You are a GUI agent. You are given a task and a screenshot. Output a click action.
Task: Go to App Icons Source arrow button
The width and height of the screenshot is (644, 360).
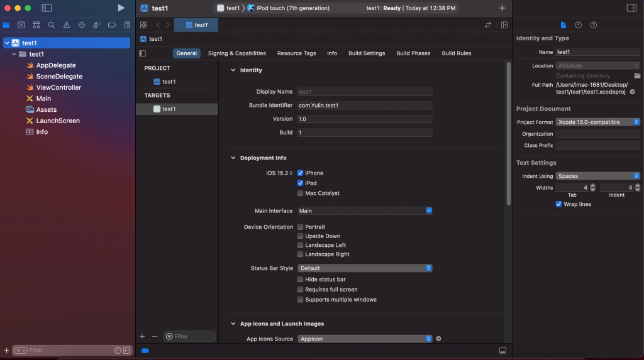[x=438, y=339]
